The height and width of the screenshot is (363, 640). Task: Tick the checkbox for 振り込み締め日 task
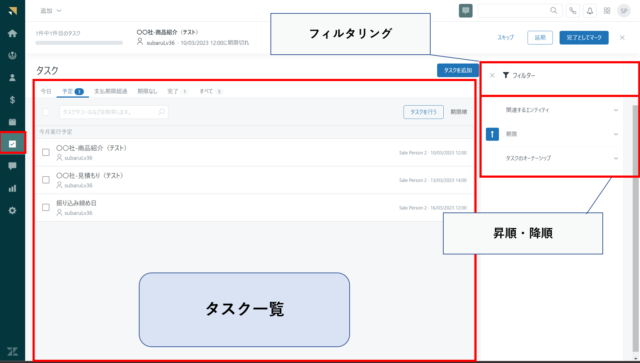pos(46,207)
